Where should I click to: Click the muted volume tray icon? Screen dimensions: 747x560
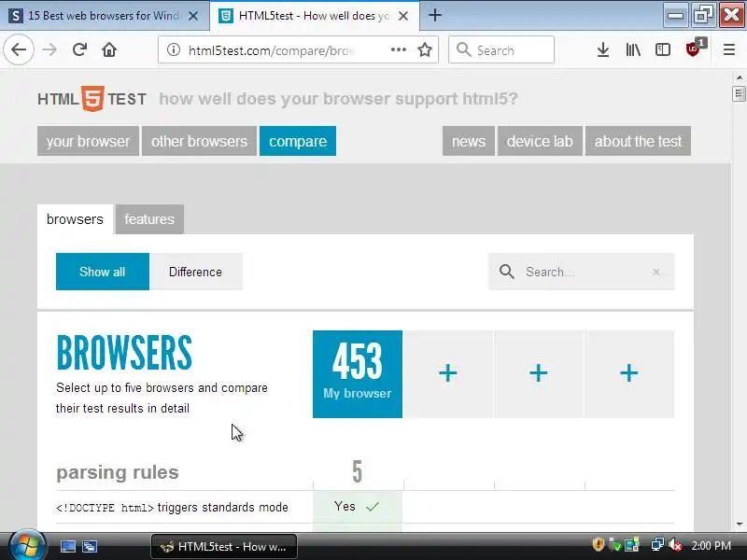click(675, 545)
